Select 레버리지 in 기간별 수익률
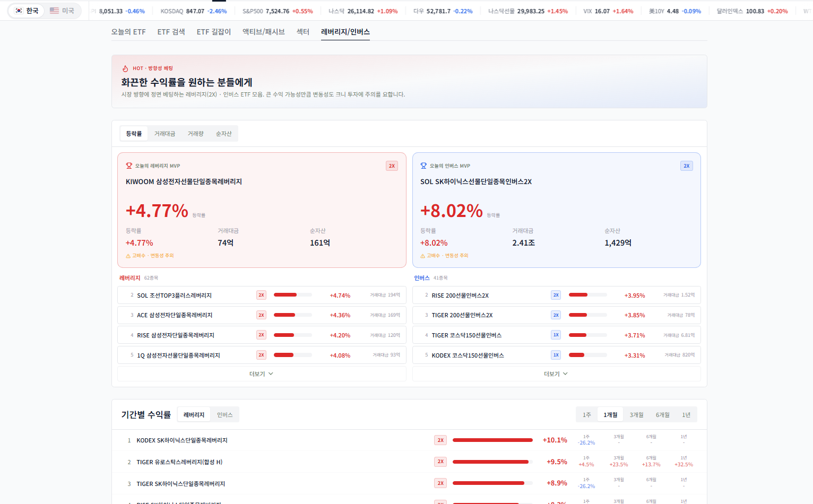The image size is (813, 504). [194, 415]
